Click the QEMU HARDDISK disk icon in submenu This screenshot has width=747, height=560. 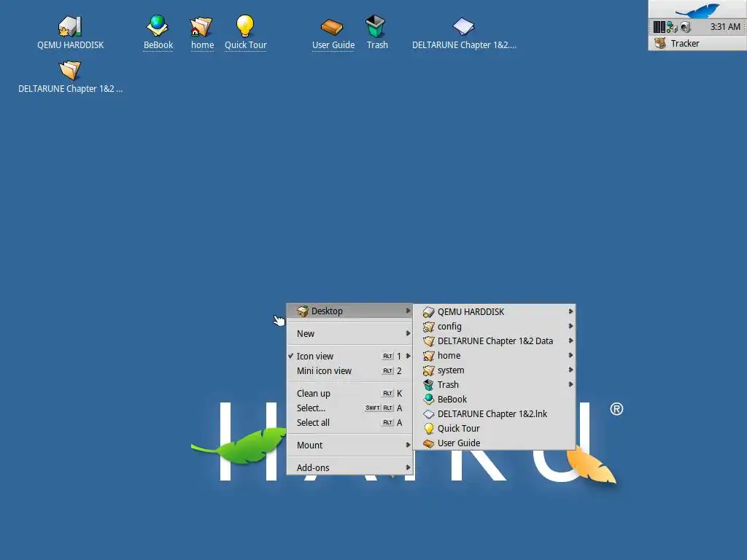(429, 312)
